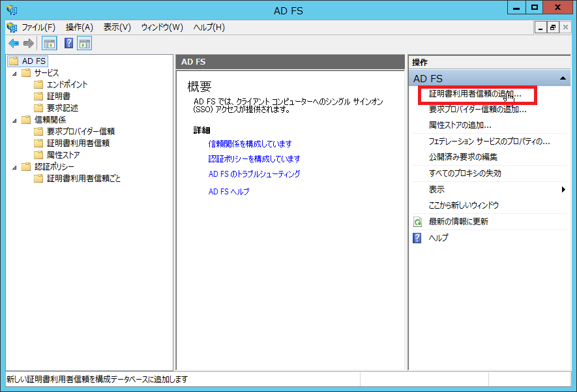
Task: Click the folder icon next to 証明書
Action: [38, 96]
